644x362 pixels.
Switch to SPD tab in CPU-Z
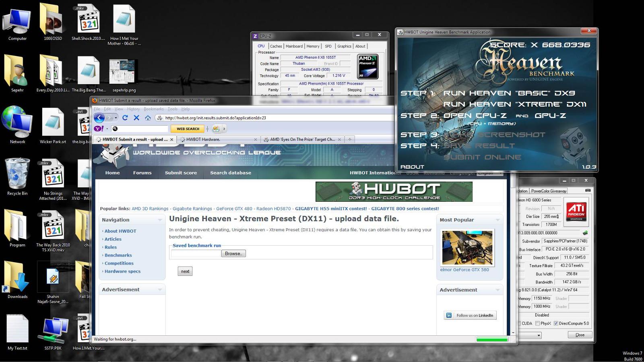click(328, 46)
